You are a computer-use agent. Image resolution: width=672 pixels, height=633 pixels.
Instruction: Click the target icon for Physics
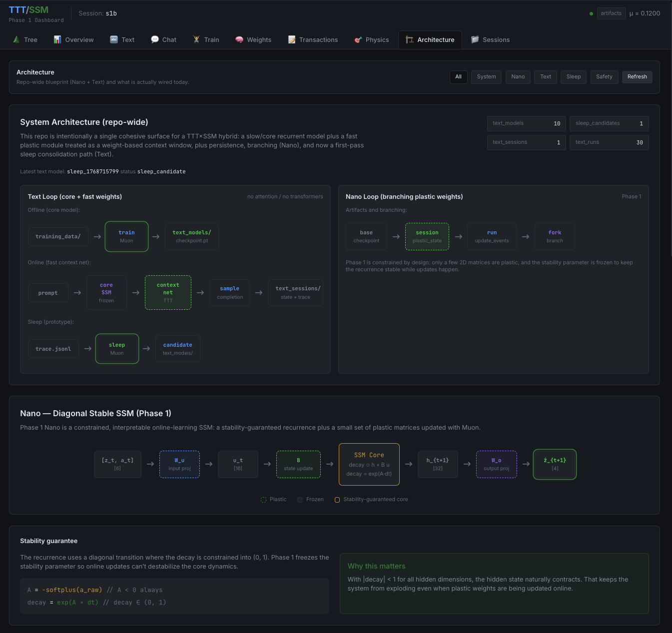tap(358, 40)
